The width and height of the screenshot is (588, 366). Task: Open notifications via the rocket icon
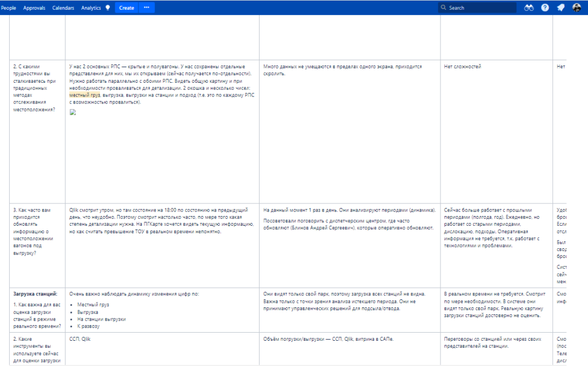coord(560,7)
